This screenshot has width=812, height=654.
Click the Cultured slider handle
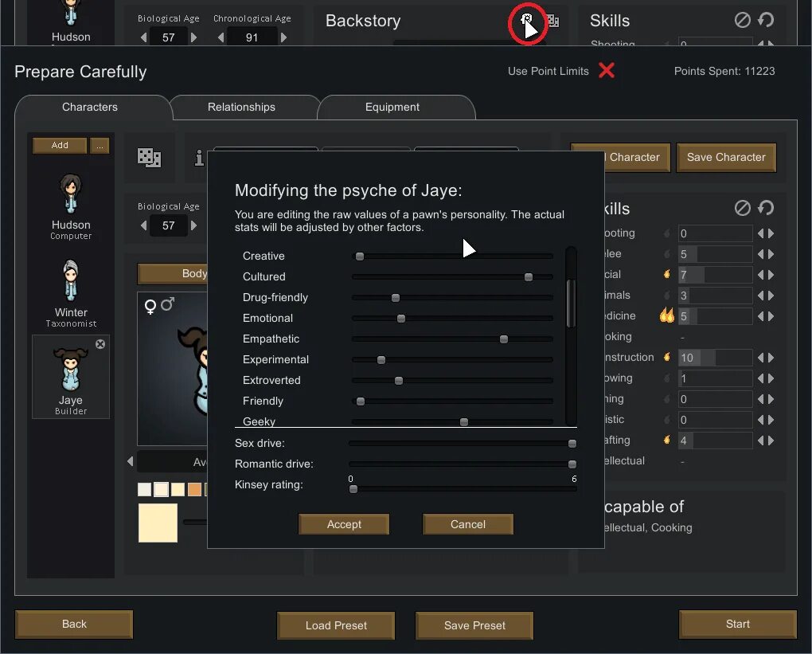pyautogui.click(x=529, y=276)
